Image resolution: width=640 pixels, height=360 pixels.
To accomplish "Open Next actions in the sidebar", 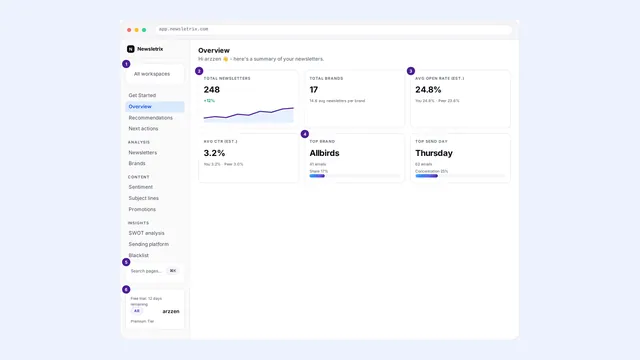I will coord(143,129).
